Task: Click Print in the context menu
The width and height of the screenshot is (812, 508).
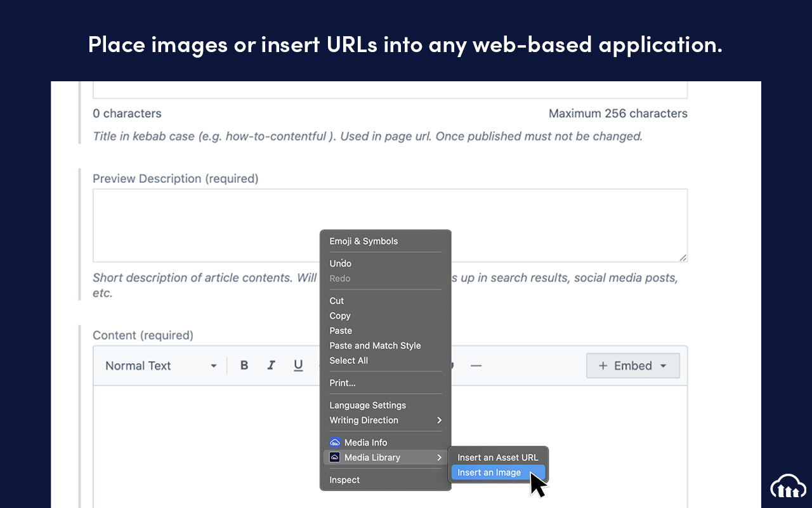Action: coord(342,383)
